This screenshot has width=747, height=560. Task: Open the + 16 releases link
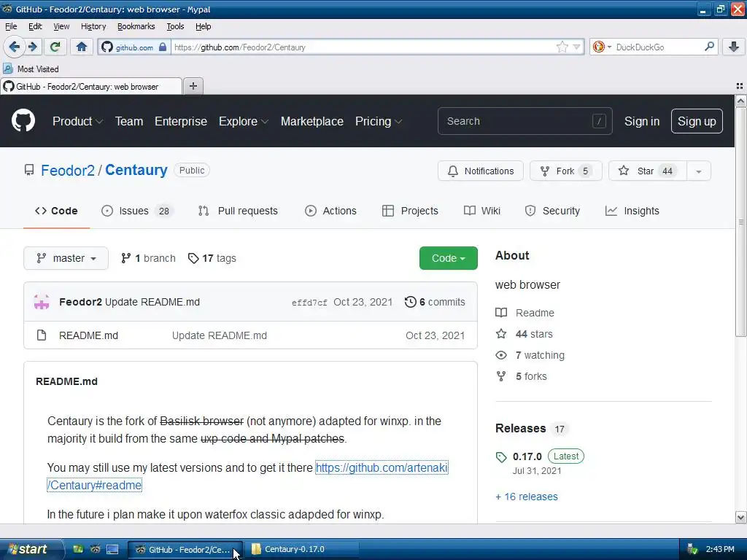point(527,497)
